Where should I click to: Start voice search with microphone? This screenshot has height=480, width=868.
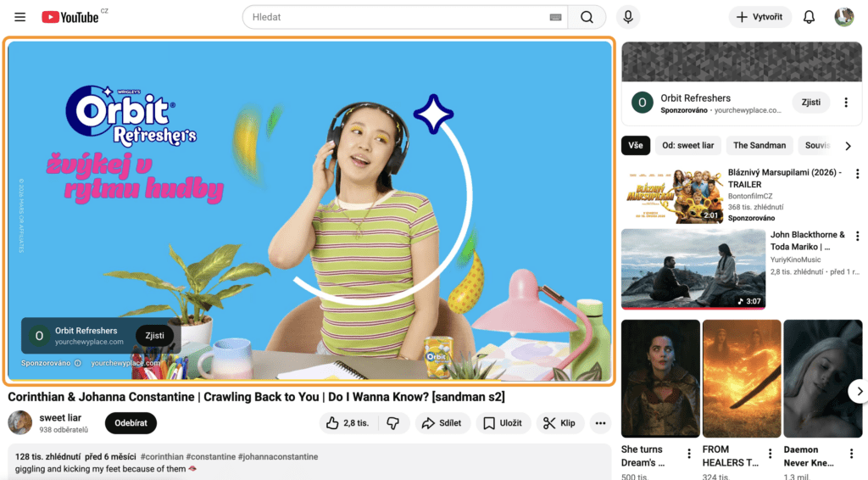coord(628,17)
